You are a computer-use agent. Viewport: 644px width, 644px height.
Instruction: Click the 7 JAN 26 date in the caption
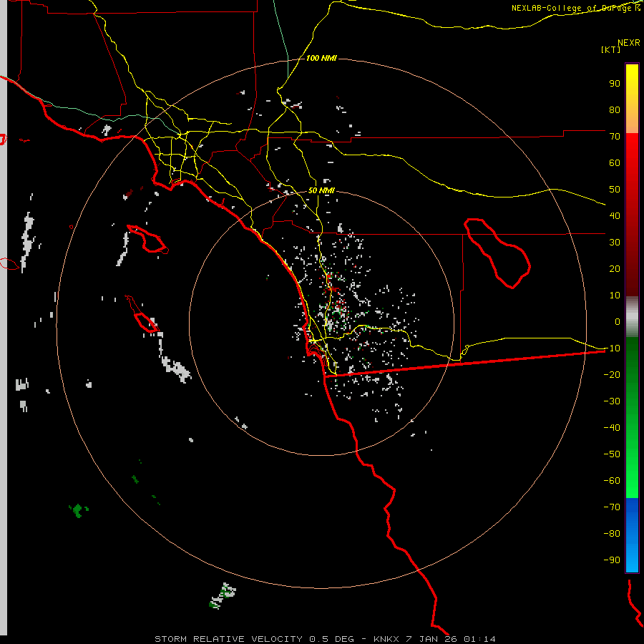[431, 639]
